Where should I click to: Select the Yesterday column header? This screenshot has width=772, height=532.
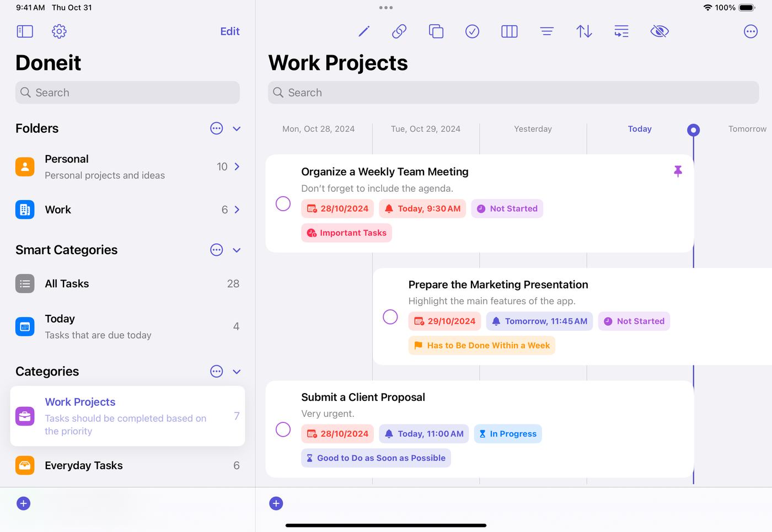(x=533, y=129)
